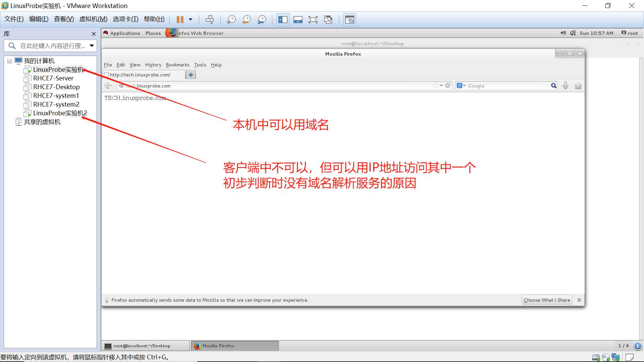Click the GNOME network status icon
This screenshot has width=644, height=362.
pos(573,33)
